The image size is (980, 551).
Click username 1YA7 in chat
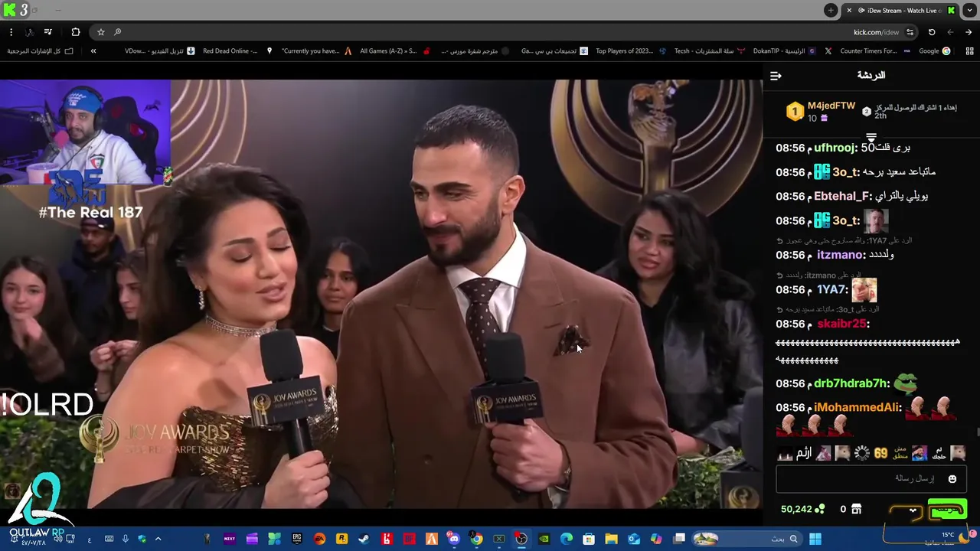(x=831, y=290)
